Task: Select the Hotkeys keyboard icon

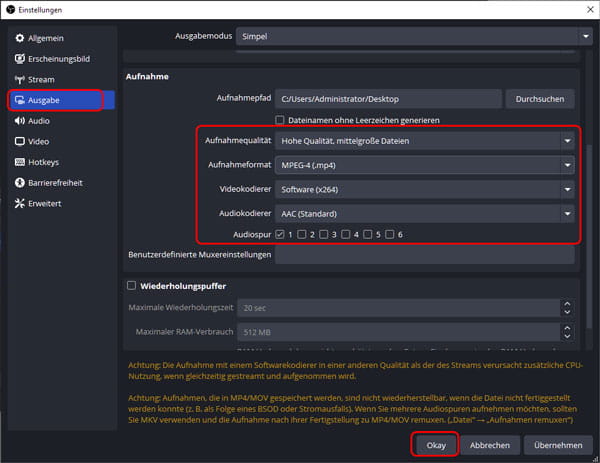Action: [x=18, y=162]
